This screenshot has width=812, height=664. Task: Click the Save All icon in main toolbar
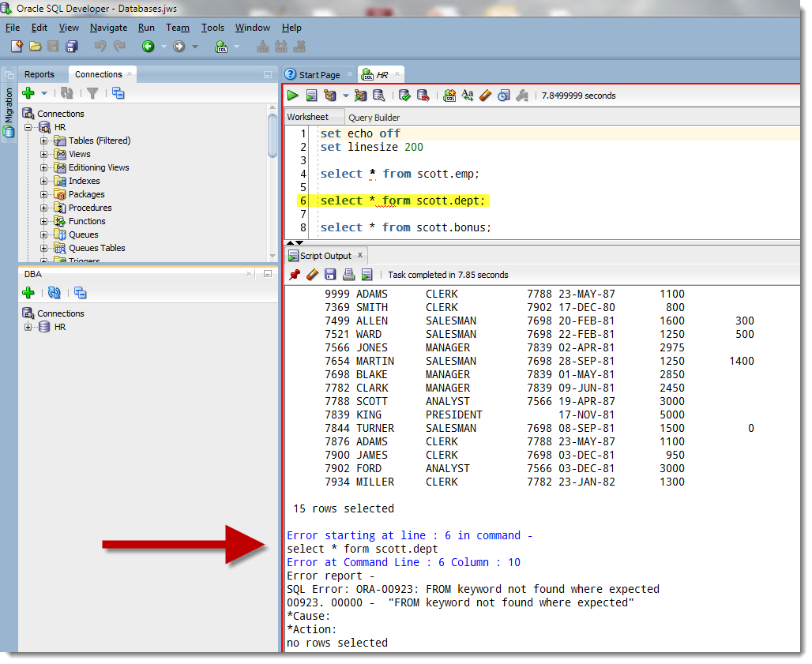click(72, 47)
